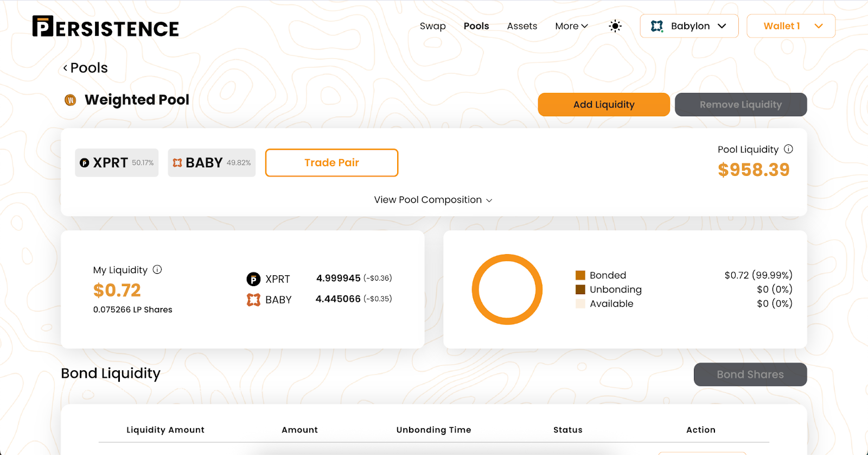Click the Bonded legend color swatch
Viewport: 868px width, 455px height.
pos(580,275)
